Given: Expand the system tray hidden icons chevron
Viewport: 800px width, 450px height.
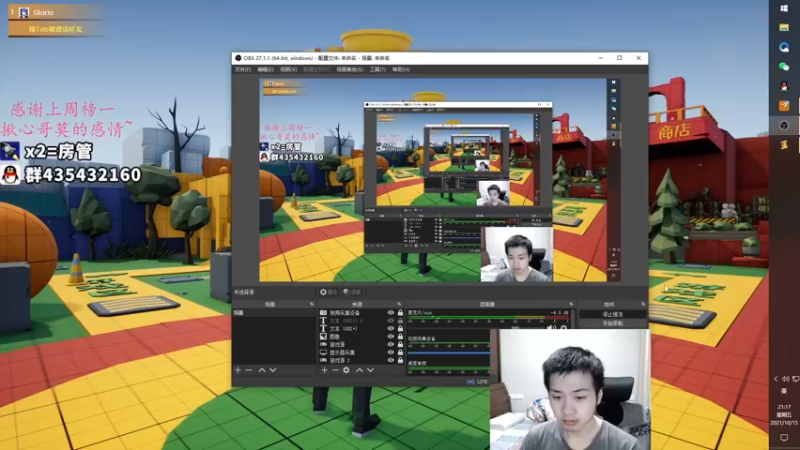Looking at the screenshot, I should tap(776, 379).
